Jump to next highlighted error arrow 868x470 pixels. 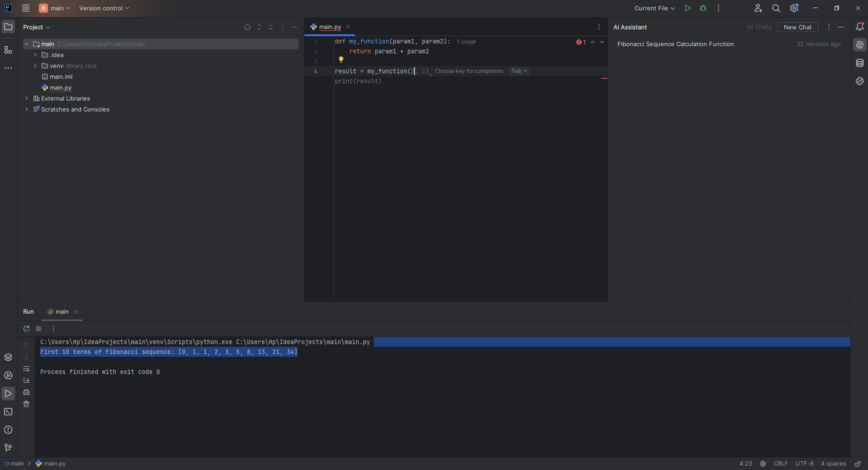pyautogui.click(x=602, y=42)
